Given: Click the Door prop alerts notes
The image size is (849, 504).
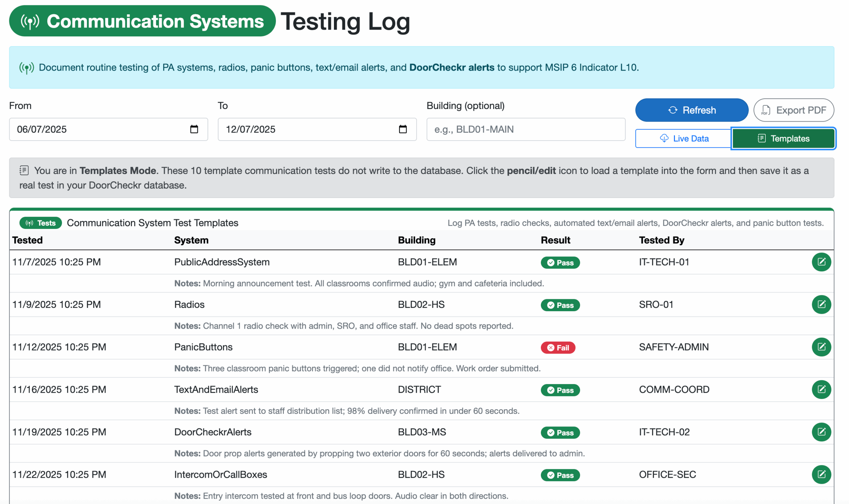Looking at the screenshot, I should click(379, 453).
